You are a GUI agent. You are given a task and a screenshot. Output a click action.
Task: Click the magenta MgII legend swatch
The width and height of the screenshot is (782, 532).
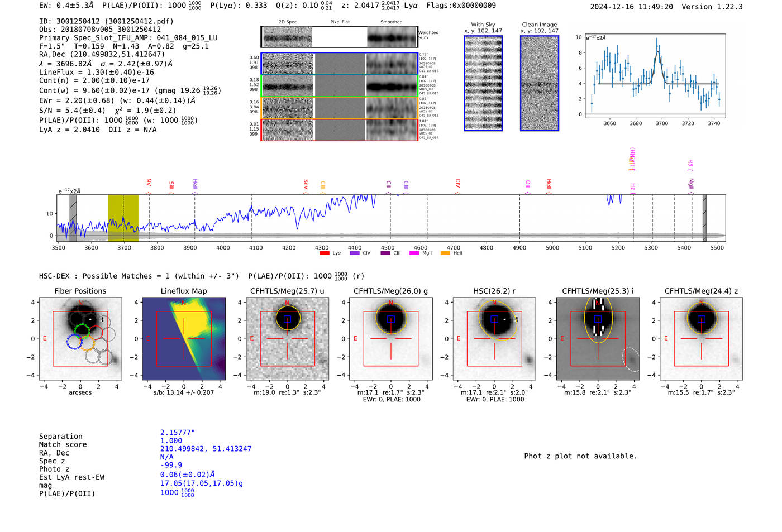[414, 253]
